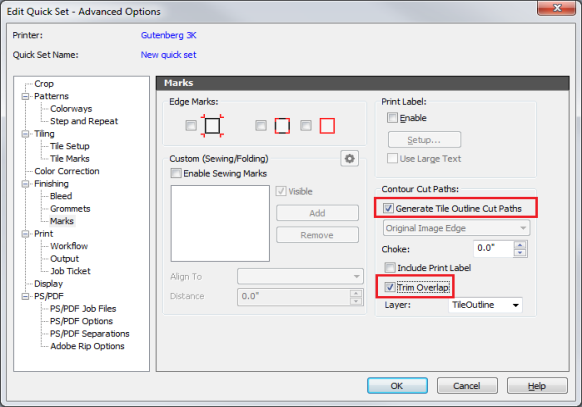Click the Choke value input field
This screenshot has width=582, height=407.
pyautogui.click(x=494, y=249)
